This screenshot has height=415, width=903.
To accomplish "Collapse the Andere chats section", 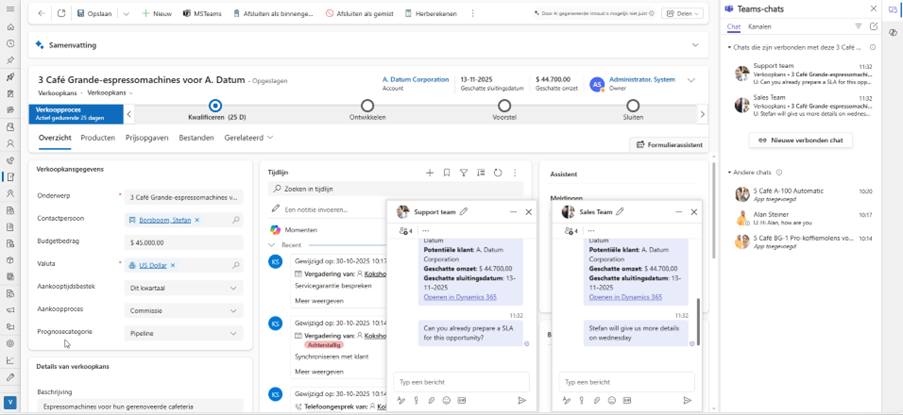I will [729, 172].
